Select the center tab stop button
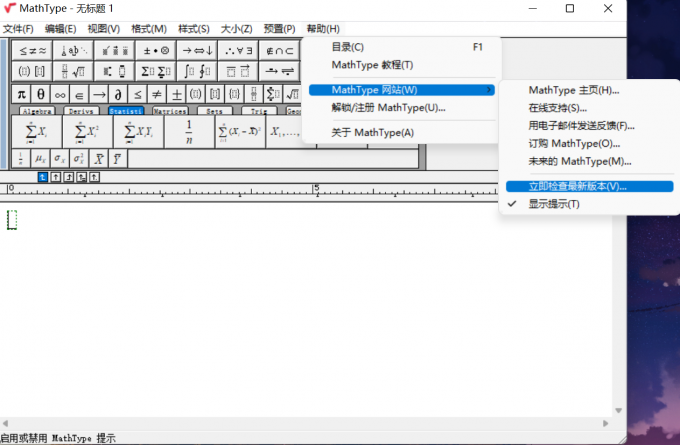Image resolution: width=680 pixels, height=445 pixels. (56, 177)
